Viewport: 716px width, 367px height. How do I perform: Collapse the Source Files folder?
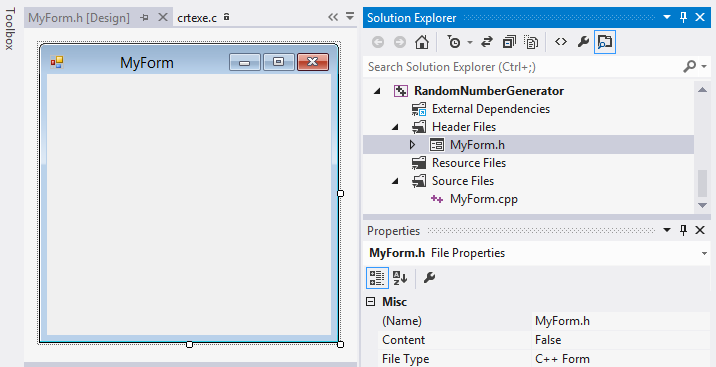(x=395, y=181)
